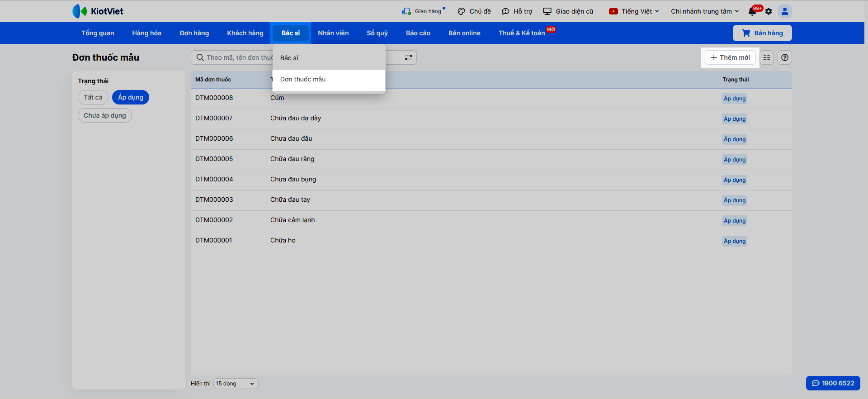Open Hỗ trợ support chat

coord(517,11)
